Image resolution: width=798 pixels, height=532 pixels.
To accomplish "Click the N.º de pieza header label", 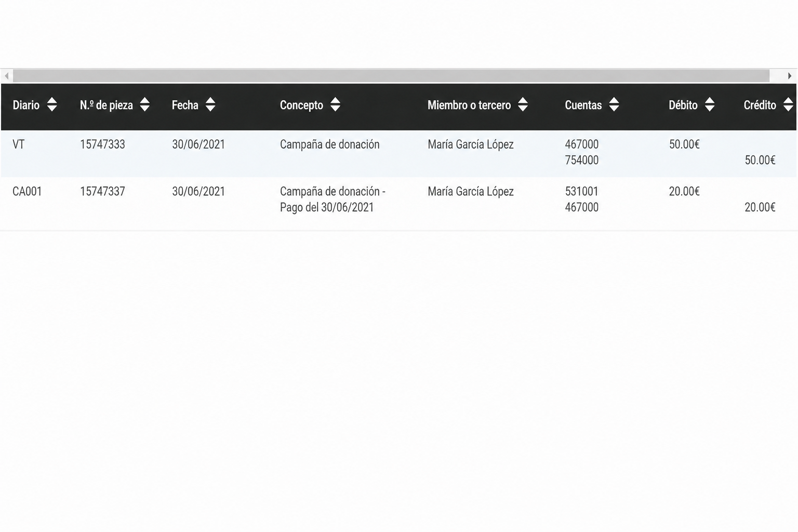I will tap(107, 105).
